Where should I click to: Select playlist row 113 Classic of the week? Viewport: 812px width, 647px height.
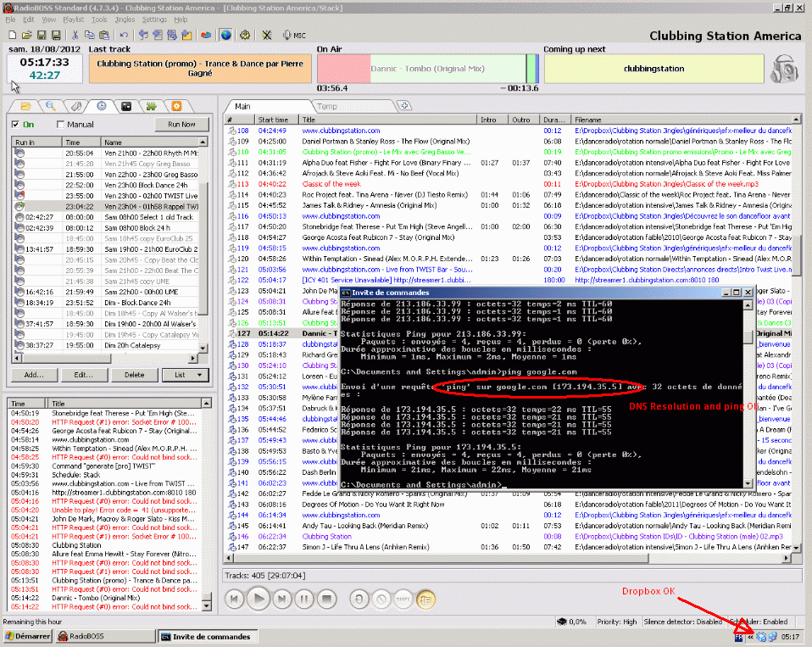point(509,184)
